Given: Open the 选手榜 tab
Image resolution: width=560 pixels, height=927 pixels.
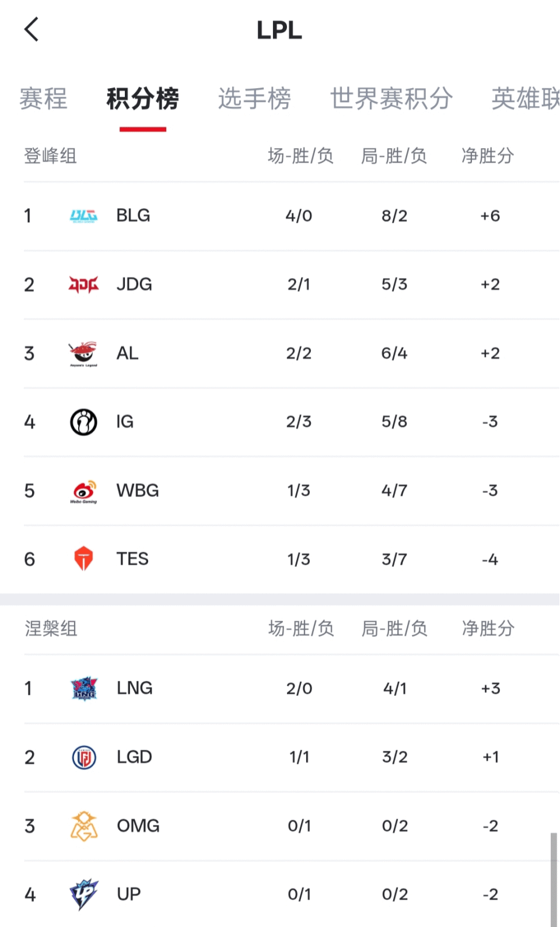Looking at the screenshot, I should point(254,98).
